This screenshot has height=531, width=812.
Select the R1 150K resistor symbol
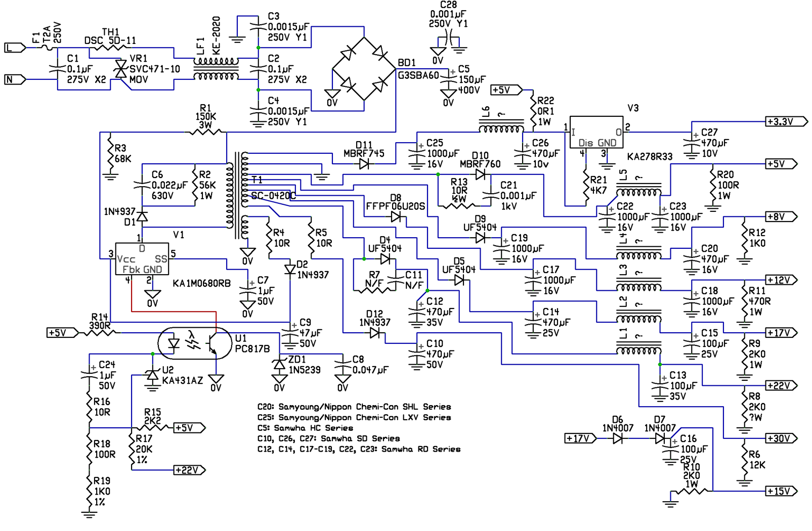click(205, 132)
